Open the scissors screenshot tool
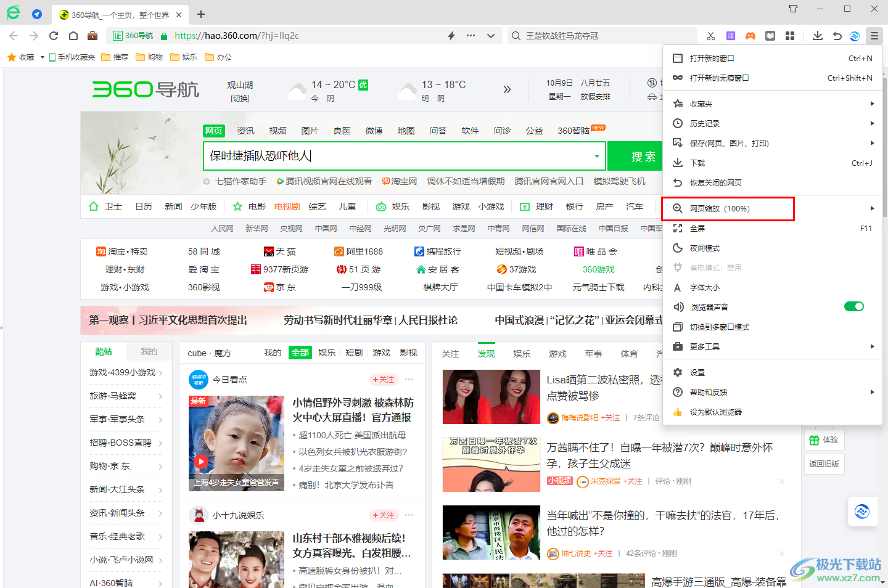 point(711,36)
